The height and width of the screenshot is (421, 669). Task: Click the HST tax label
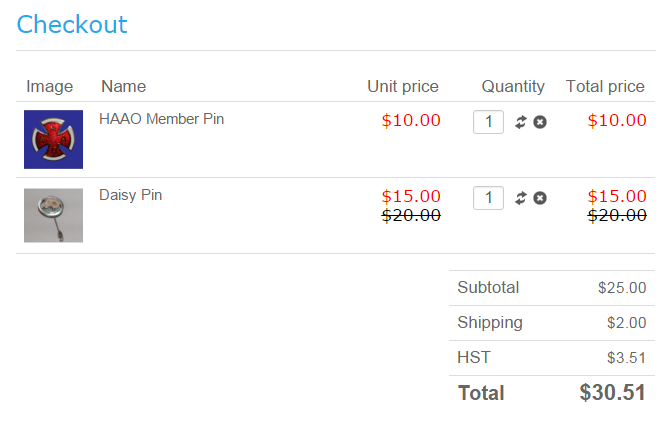pos(474,357)
